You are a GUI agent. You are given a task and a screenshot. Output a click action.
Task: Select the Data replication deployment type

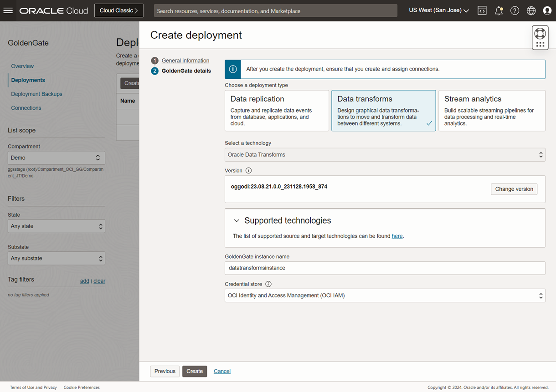(277, 110)
